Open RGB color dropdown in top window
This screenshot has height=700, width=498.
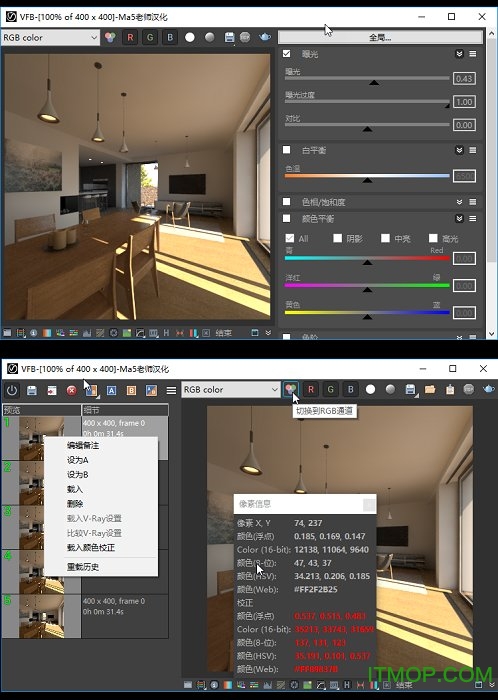pyautogui.click(x=50, y=38)
